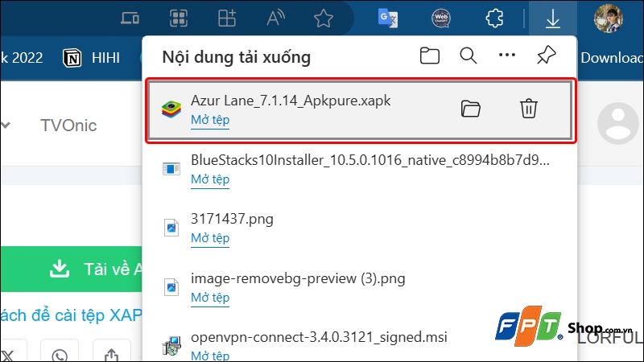This screenshot has height=362, width=644.
Task: Open the Extensions puzzle icon
Action: tap(494, 19)
